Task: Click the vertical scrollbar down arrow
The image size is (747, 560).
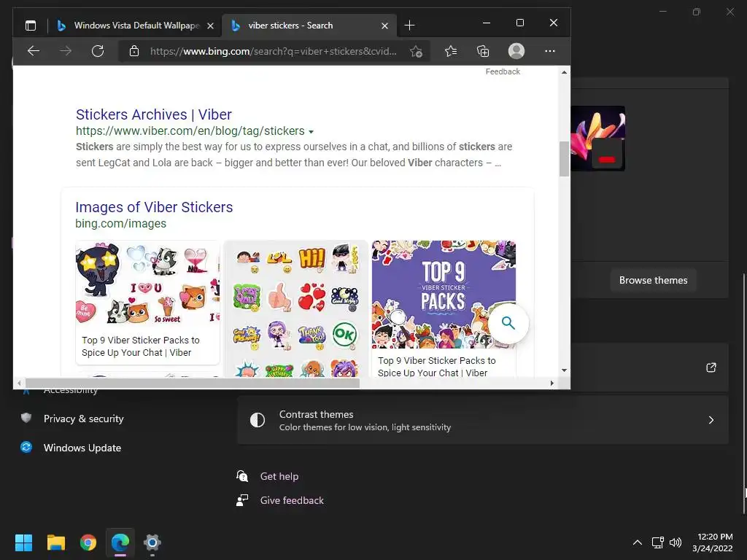Action: tap(564, 370)
